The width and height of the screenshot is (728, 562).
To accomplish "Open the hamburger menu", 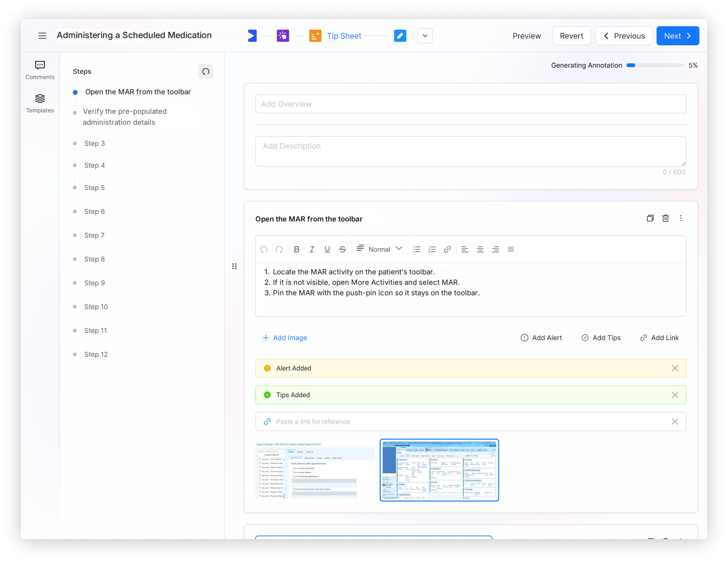I will click(42, 36).
